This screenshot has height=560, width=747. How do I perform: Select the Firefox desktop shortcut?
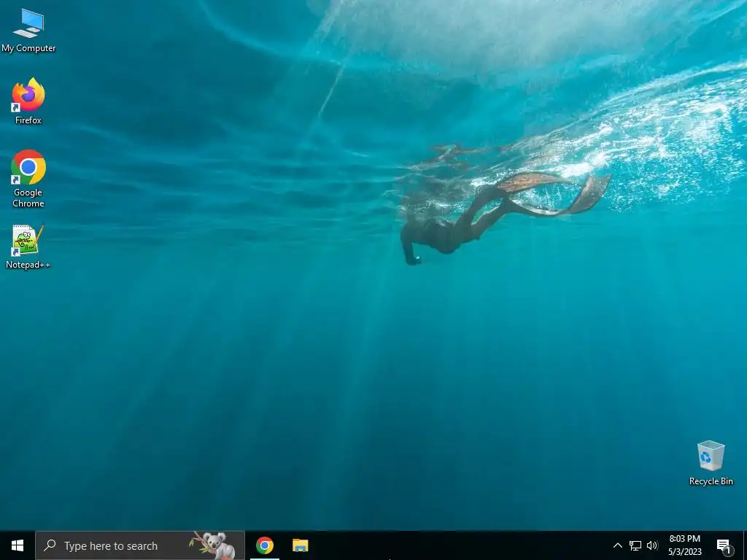tap(28, 101)
